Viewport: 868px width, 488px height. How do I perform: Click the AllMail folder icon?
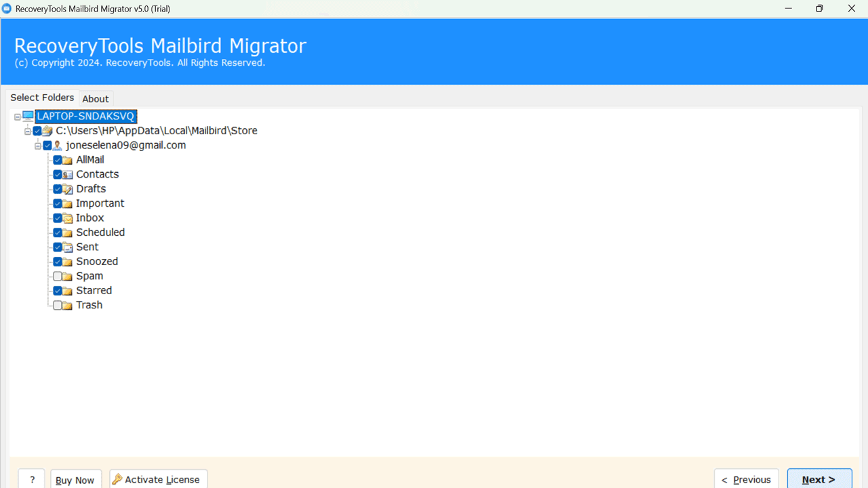pos(68,160)
